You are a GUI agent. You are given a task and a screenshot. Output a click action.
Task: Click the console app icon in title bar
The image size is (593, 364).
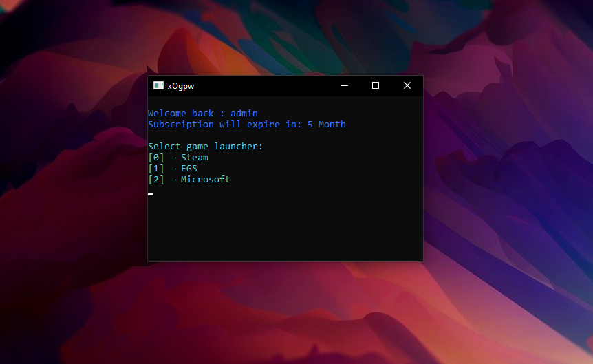[x=158, y=85]
